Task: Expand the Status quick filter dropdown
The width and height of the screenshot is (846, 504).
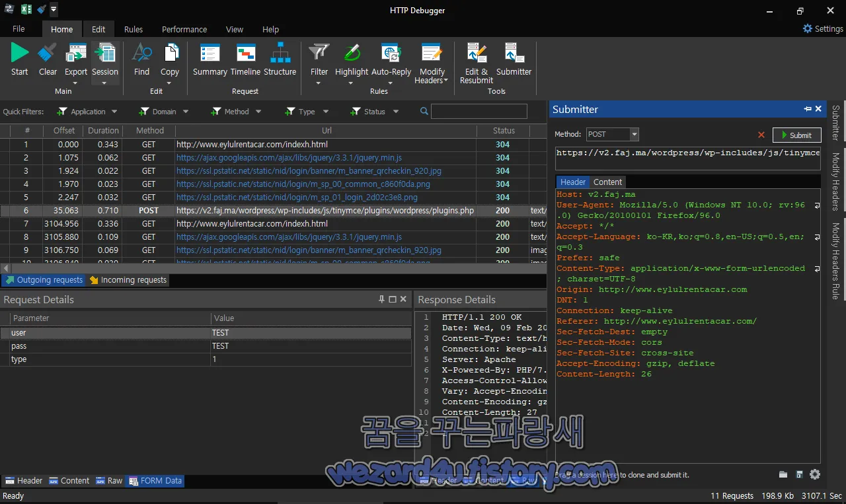Action: (395, 112)
